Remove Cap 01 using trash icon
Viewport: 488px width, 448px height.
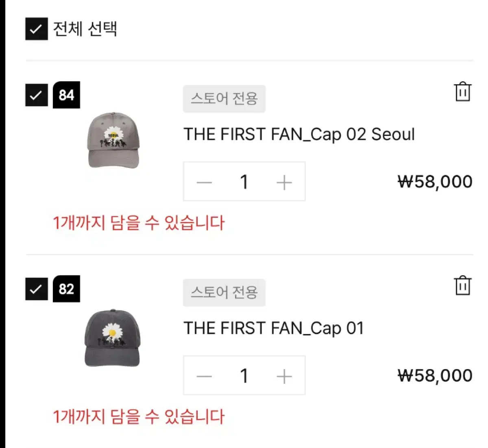pyautogui.click(x=462, y=286)
